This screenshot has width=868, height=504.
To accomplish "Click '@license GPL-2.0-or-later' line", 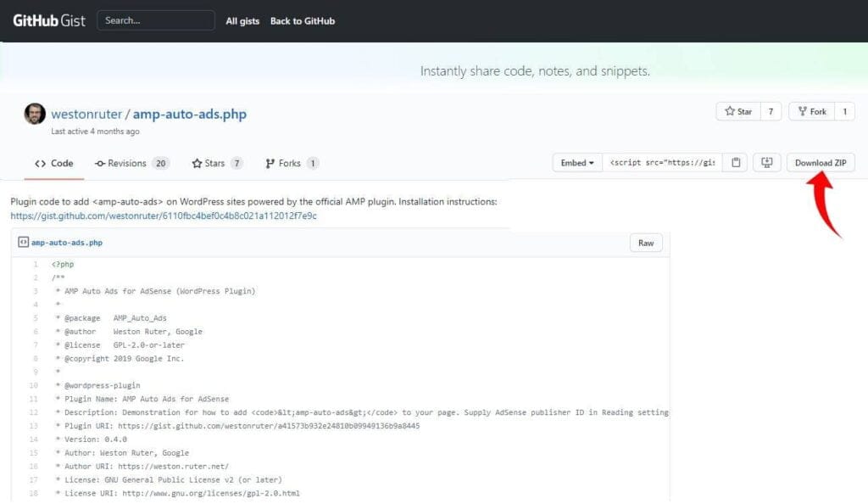I will click(120, 344).
